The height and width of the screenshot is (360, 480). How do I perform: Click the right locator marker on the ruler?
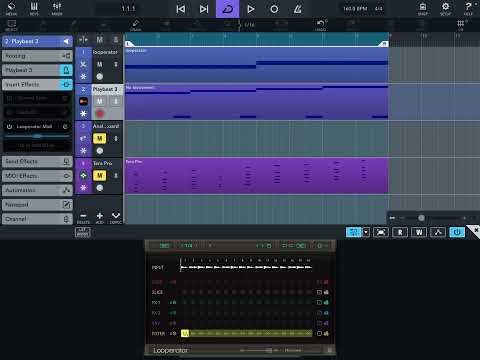tap(384, 44)
